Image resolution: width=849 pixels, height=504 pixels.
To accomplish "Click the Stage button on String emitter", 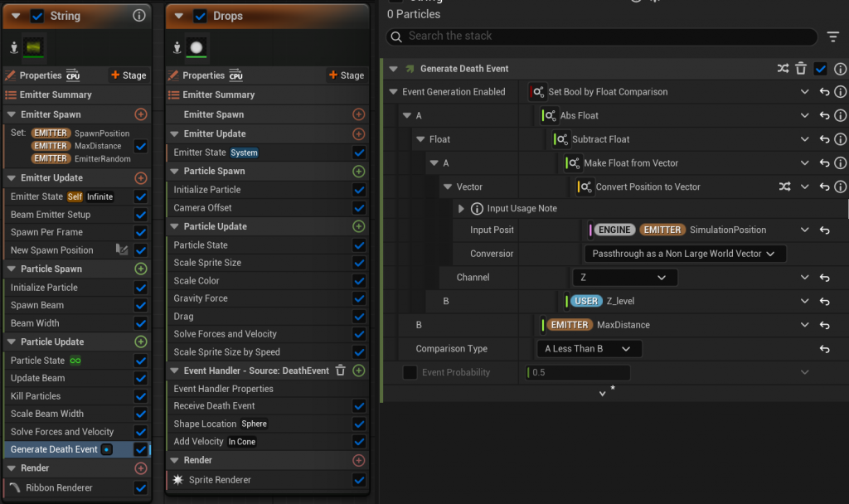I will pos(127,75).
